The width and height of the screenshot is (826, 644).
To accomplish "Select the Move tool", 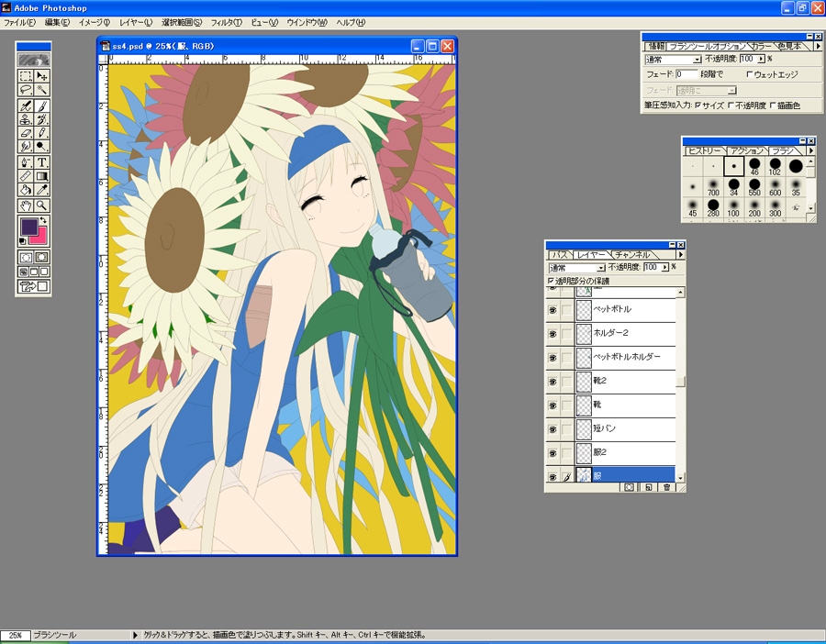I will (x=41, y=76).
